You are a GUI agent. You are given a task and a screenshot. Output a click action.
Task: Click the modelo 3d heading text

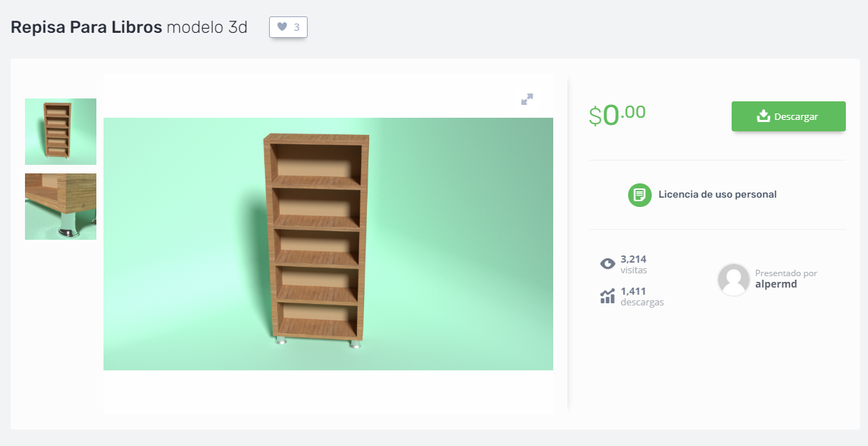207,28
